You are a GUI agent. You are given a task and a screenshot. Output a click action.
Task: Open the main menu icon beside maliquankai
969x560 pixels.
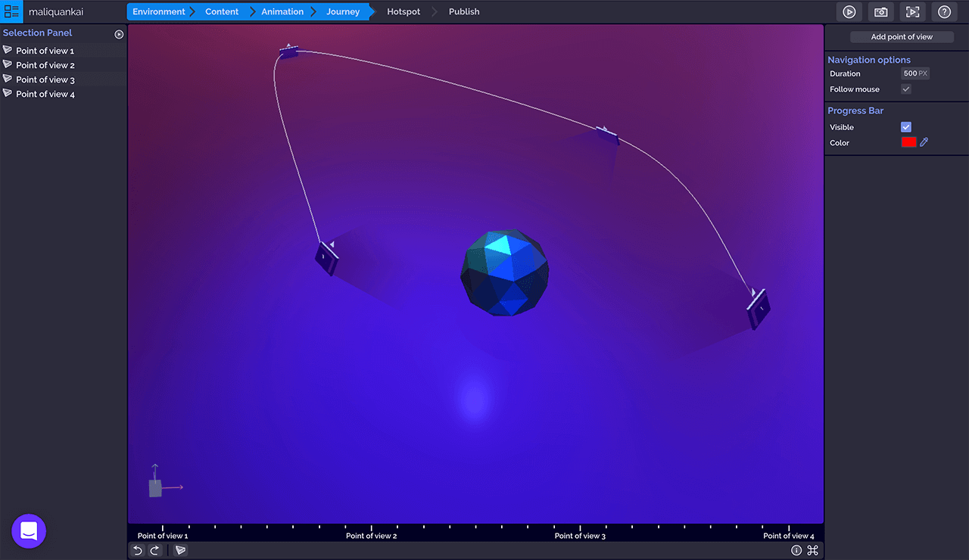click(11, 11)
